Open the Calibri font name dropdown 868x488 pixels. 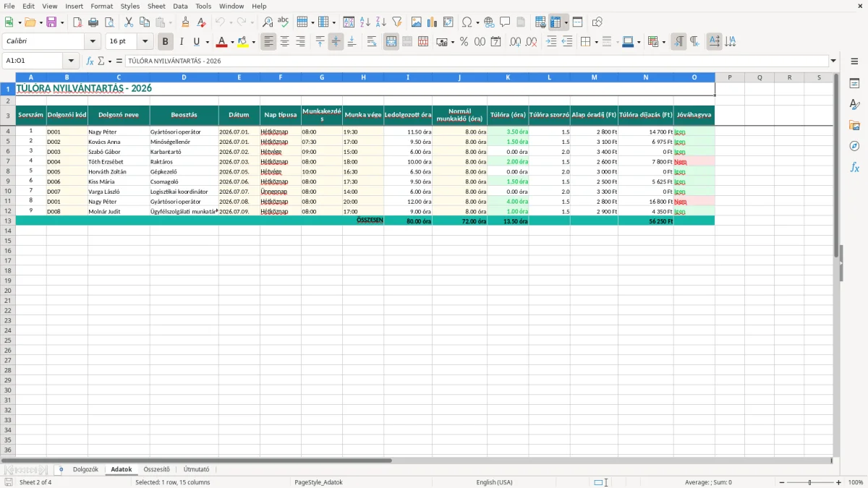coord(92,42)
